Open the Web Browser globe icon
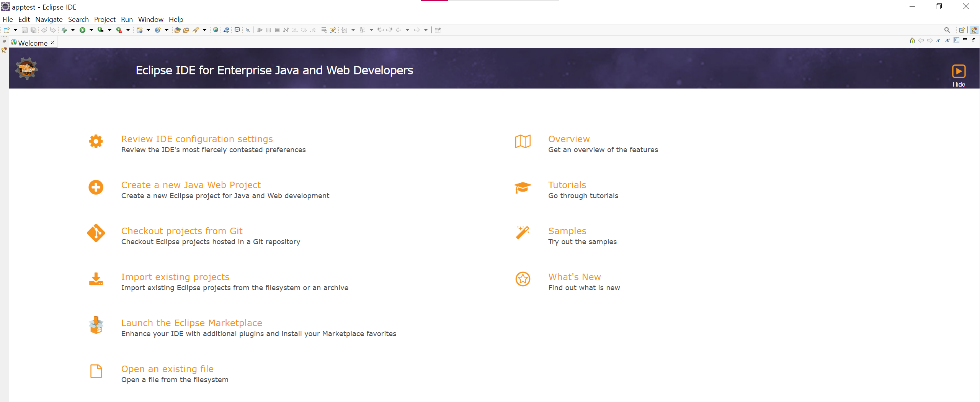The height and width of the screenshot is (402, 980). click(x=216, y=30)
